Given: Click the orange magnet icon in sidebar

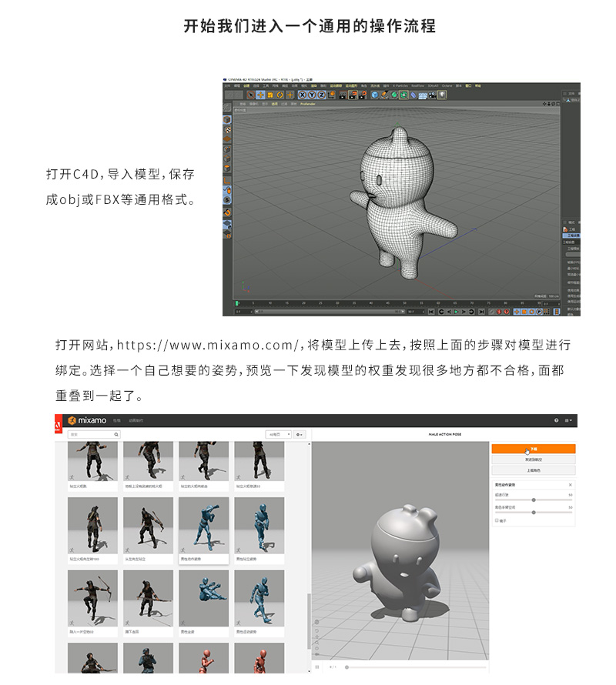Looking at the screenshot, I should (227, 212).
